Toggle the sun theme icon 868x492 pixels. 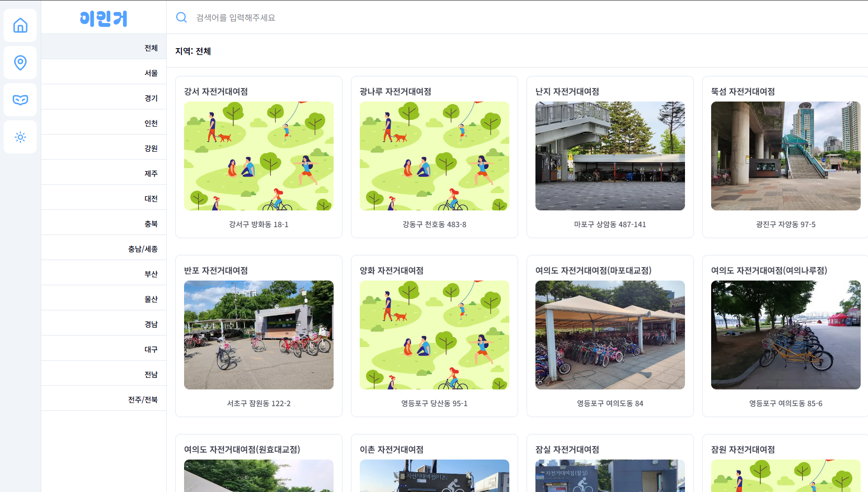pyautogui.click(x=20, y=137)
